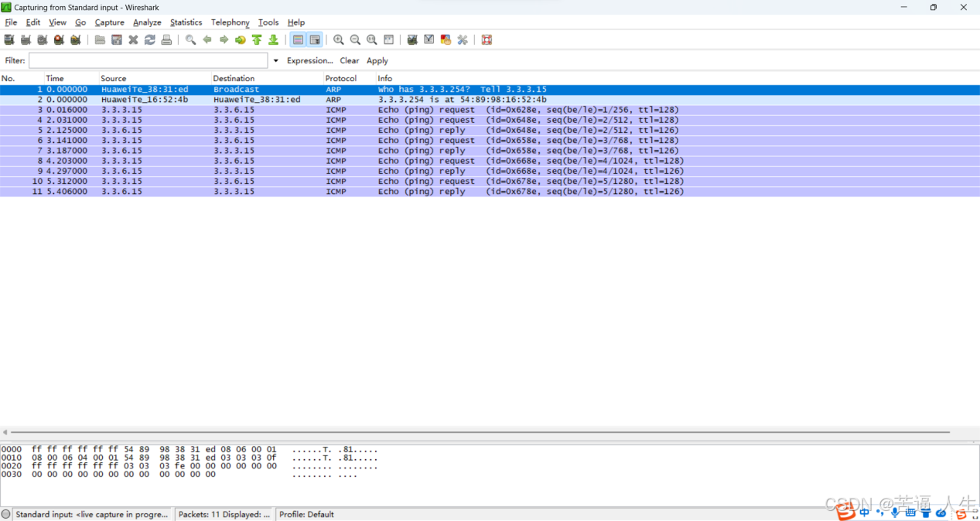This screenshot has height=521, width=980.
Task: Sort packets by Time column header
Action: click(71, 78)
